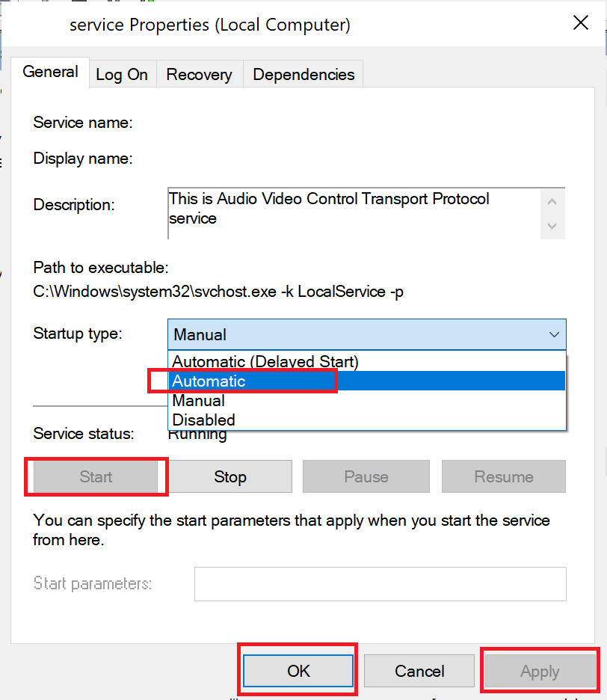Screen dimensions: 607x700
Task: Close the service Properties dialog
Action: (x=581, y=23)
